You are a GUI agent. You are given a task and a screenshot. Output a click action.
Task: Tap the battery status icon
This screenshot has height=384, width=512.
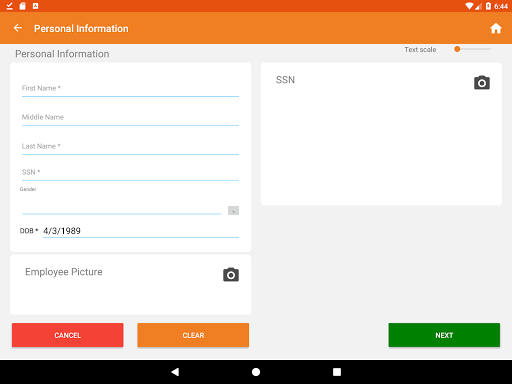coord(488,6)
